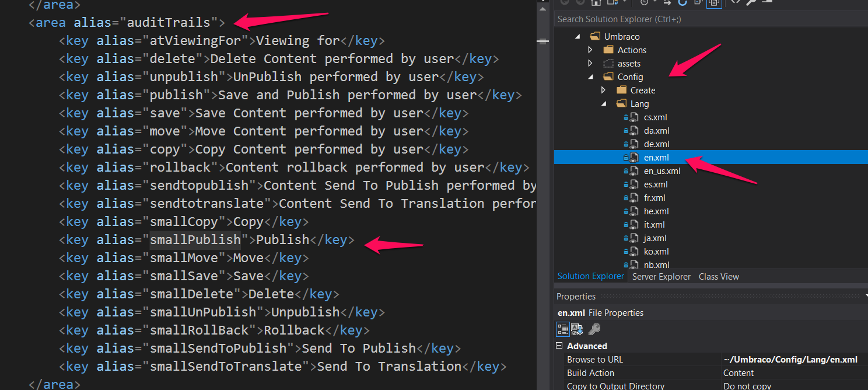The width and height of the screenshot is (868, 390).
Task: Click the Copy to Output Directory property
Action: pos(615,385)
